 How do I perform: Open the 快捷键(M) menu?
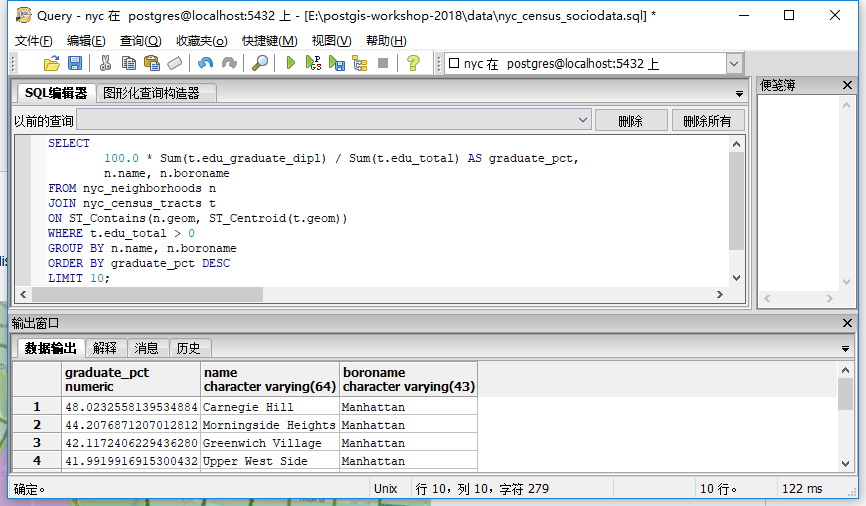click(270, 41)
